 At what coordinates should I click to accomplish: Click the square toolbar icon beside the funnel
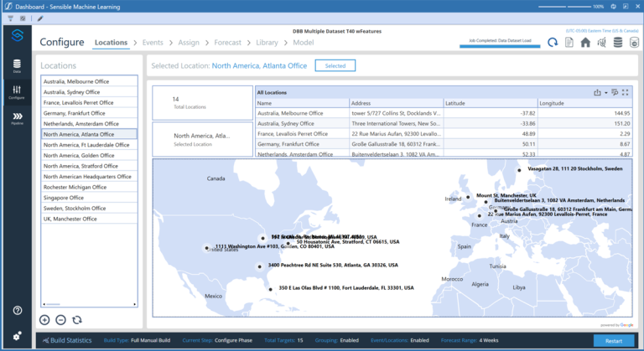tap(23, 18)
